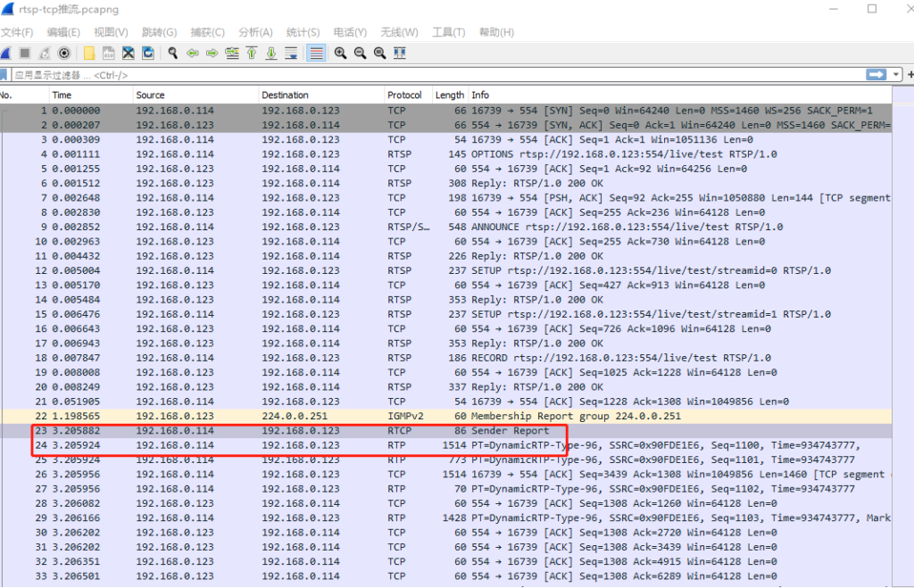Select packet 15 SETUP streamid=1 request

click(446, 315)
